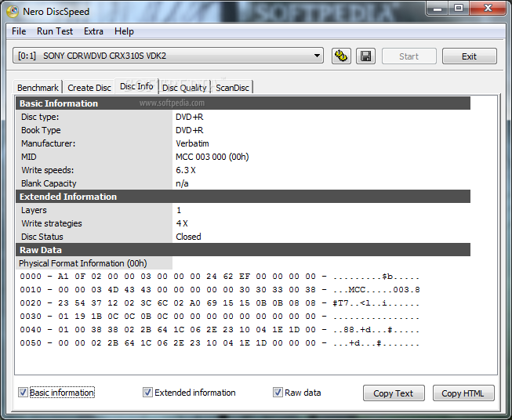Click the hex row starting with 0020

click(220, 303)
